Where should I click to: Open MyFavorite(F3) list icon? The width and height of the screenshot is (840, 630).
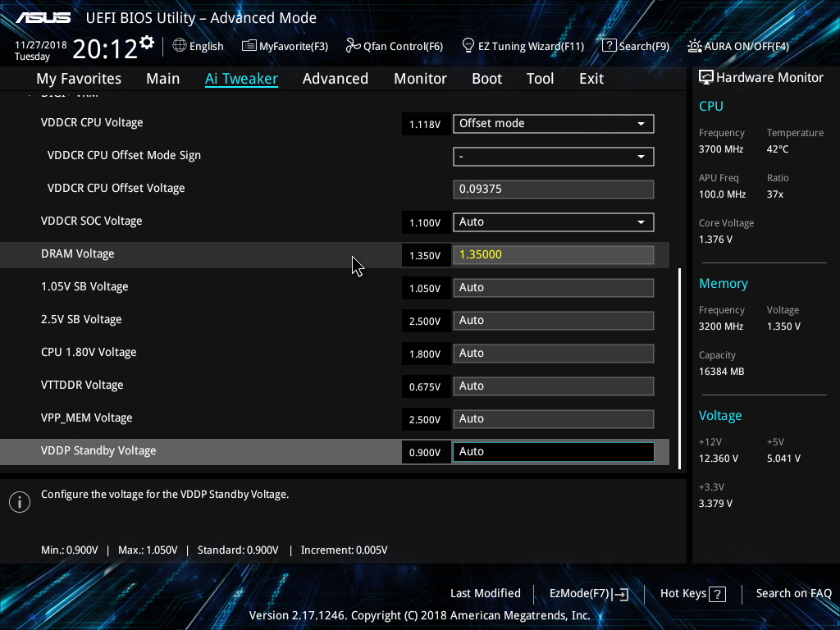[249, 46]
